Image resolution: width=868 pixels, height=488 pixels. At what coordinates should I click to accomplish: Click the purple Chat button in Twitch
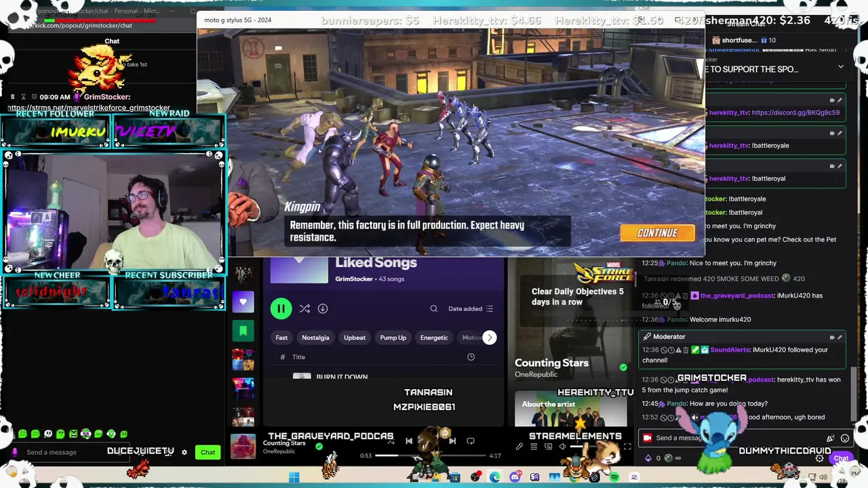coord(841,458)
